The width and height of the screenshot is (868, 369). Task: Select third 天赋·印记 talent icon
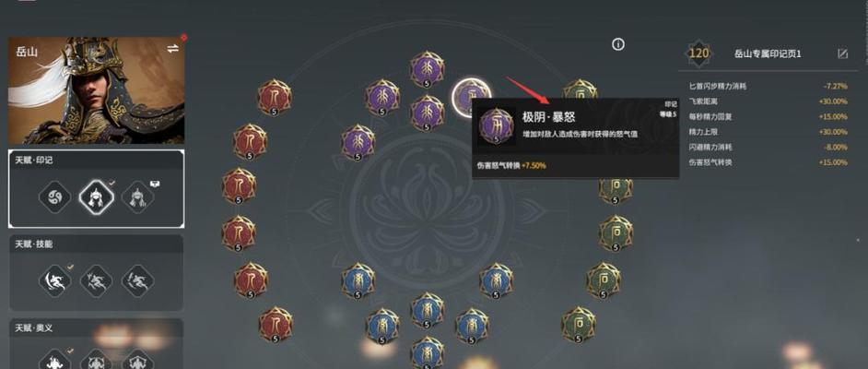coord(137,197)
